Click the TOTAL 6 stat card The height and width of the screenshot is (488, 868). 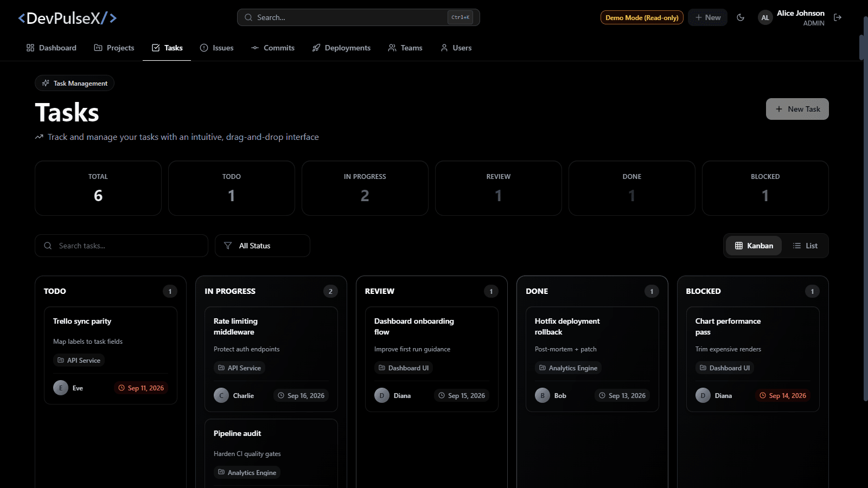click(x=98, y=188)
